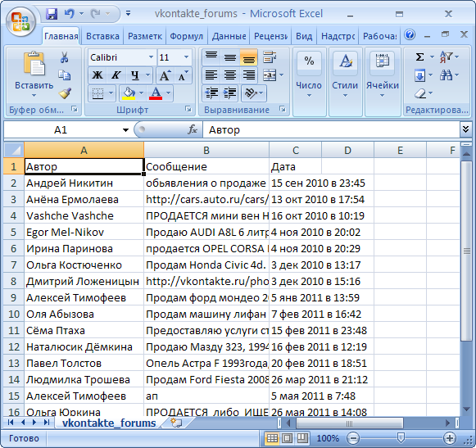The image size is (476, 448).
Task: Click the vertical scrollbar thumb
Action: 466,251
